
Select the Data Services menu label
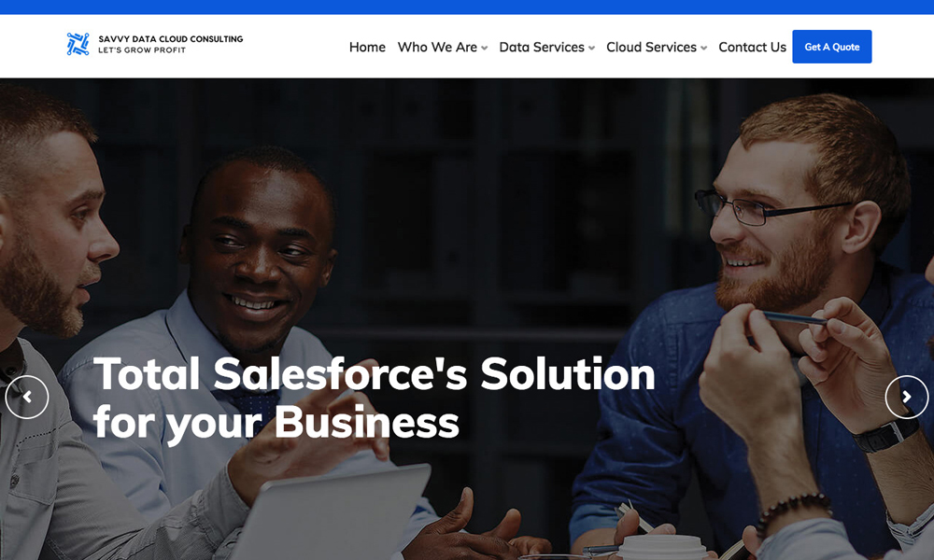tap(542, 47)
